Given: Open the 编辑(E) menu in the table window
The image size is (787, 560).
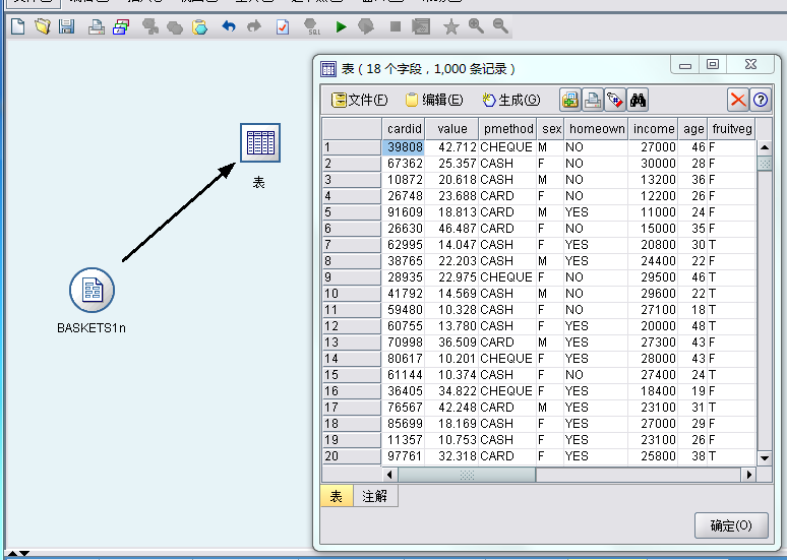Looking at the screenshot, I should [434, 100].
